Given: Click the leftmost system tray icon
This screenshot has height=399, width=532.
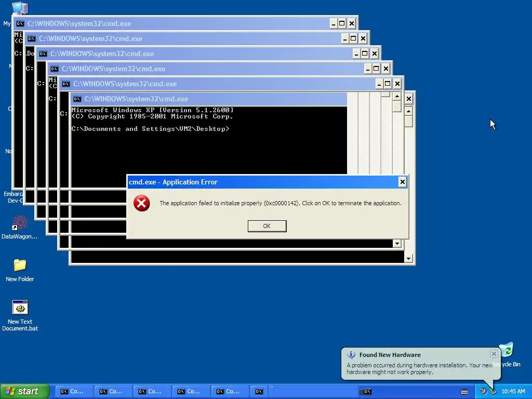Looking at the screenshot, I should coord(483,391).
